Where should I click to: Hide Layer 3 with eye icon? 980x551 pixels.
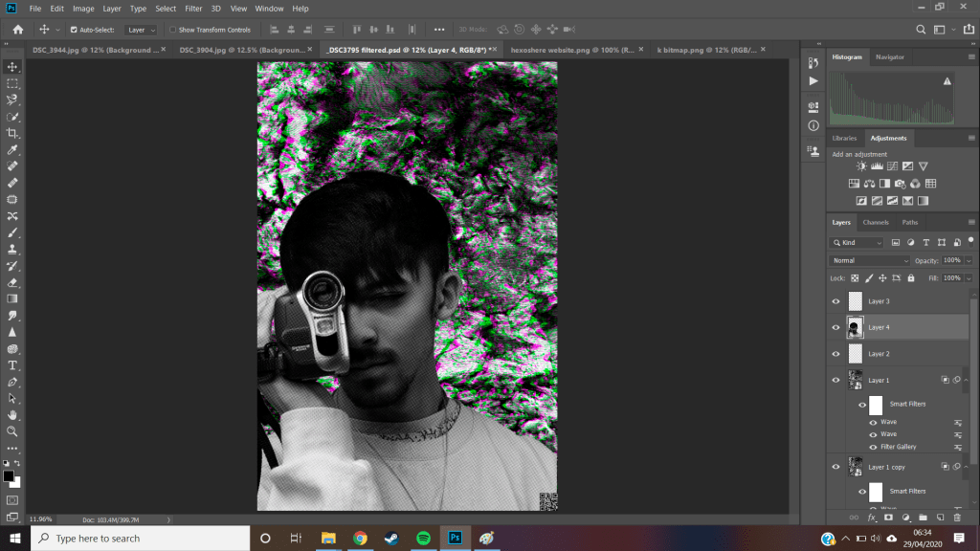(835, 301)
